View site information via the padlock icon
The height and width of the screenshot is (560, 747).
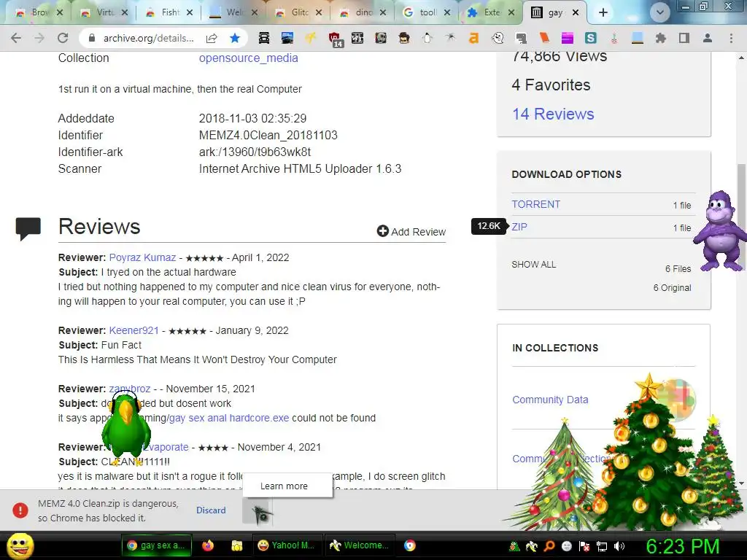pyautogui.click(x=92, y=38)
